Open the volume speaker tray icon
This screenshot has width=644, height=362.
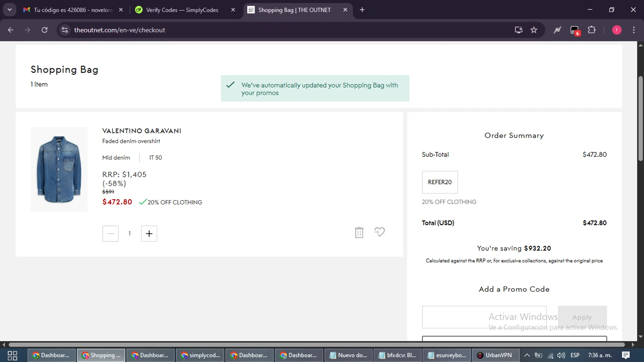pos(561,356)
